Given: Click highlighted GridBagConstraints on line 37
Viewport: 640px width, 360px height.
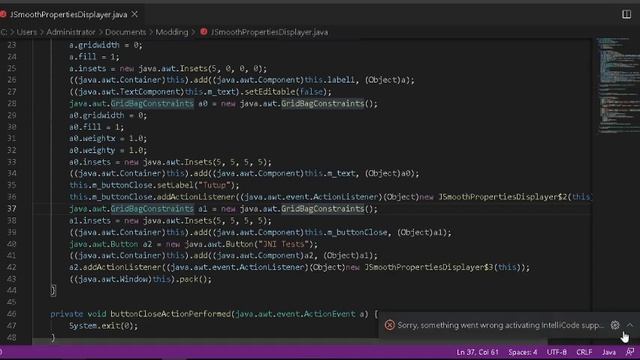Looking at the screenshot, I should (x=152, y=209).
